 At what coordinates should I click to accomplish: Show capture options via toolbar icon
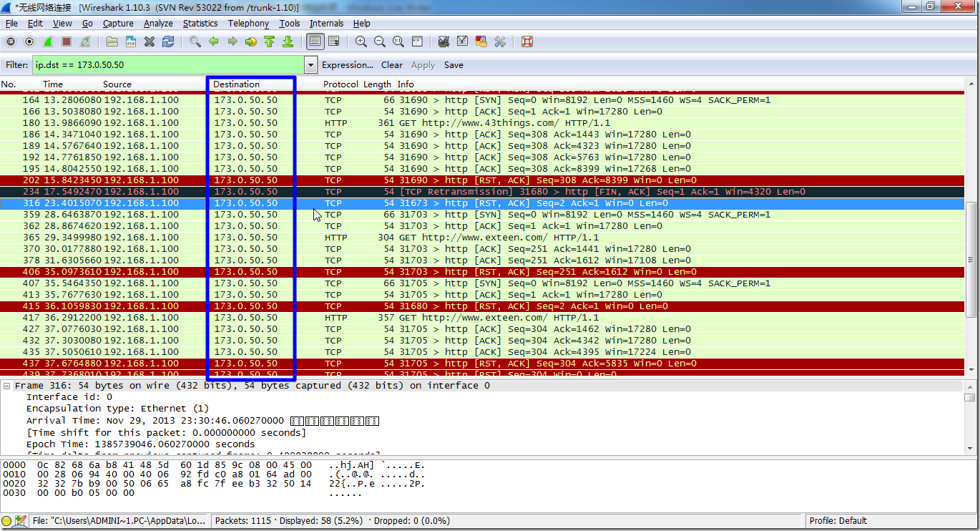(x=29, y=42)
